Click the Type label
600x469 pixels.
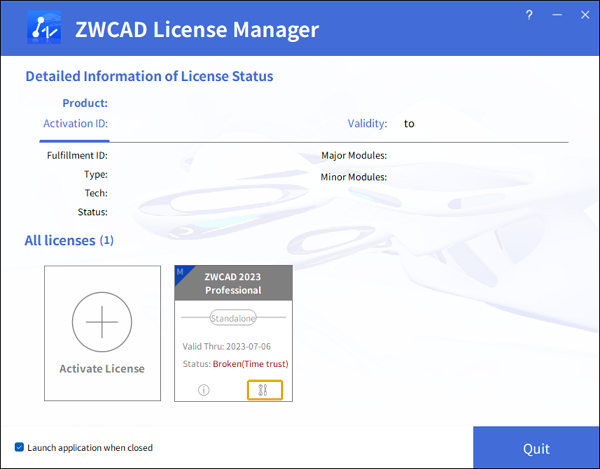(96, 174)
